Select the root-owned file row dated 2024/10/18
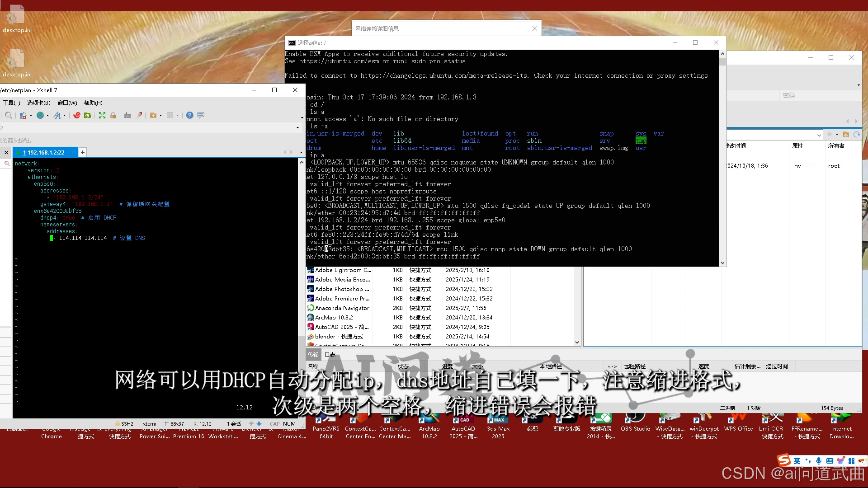The width and height of the screenshot is (868, 488). tap(793, 166)
